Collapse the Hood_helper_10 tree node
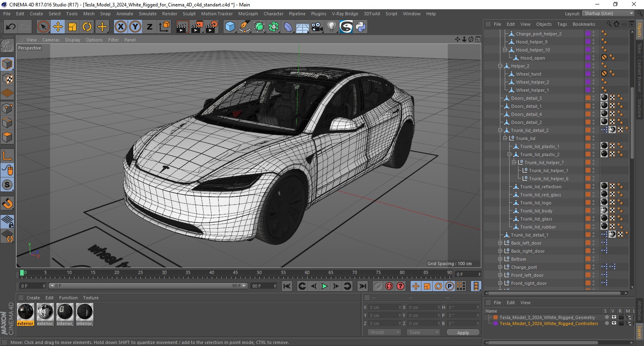Viewport: 644px width, 346px height. pyautogui.click(x=505, y=50)
